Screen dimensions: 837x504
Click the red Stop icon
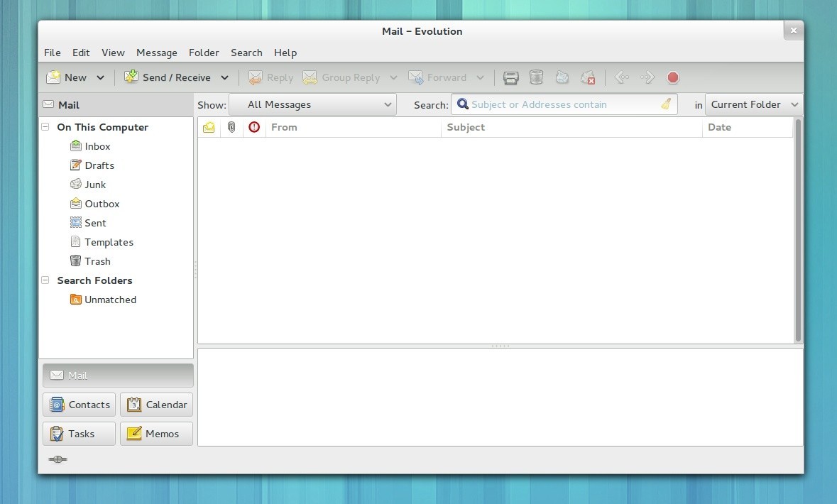[x=673, y=77]
